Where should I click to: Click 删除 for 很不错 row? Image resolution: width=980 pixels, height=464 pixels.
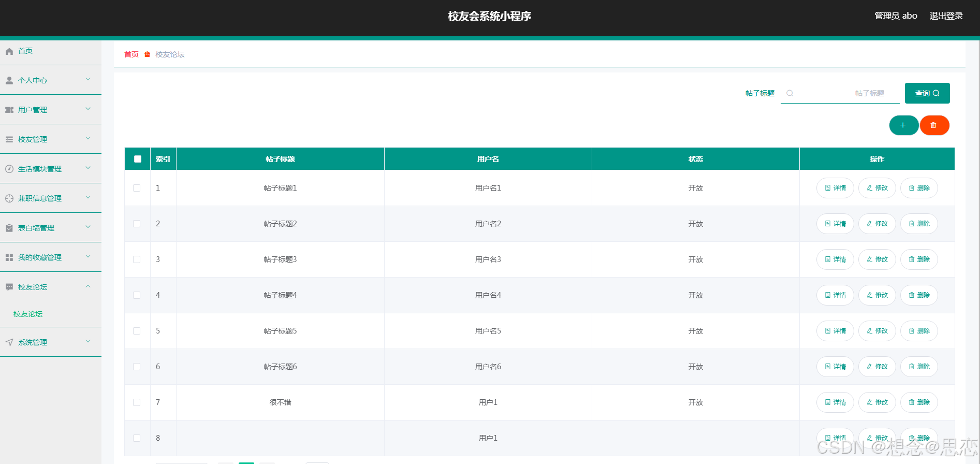(919, 402)
